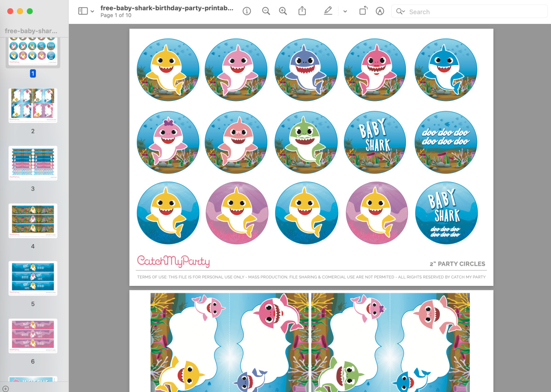Click the 'TERMS OF USE' footer text

pos(311,277)
